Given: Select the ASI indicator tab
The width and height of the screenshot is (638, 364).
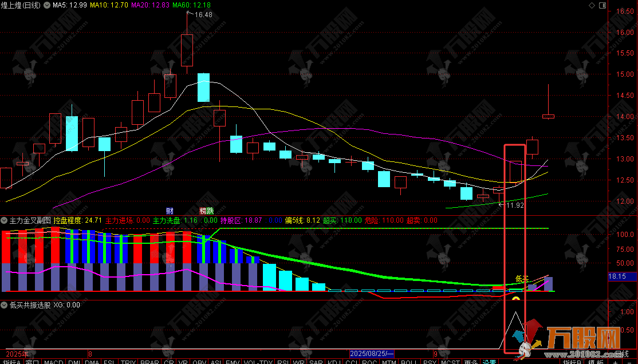Looking at the screenshot, I should coord(216,362).
